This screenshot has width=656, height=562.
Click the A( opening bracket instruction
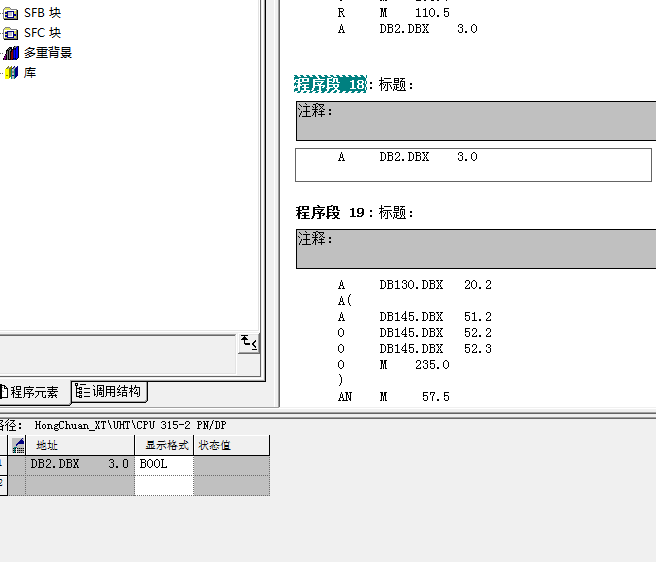pos(345,300)
